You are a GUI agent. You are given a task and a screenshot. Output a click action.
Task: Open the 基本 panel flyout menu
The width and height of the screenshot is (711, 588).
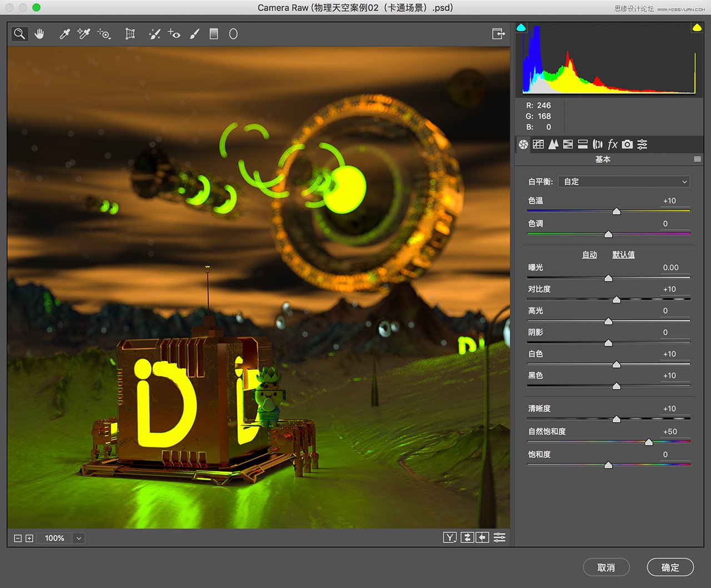click(698, 159)
